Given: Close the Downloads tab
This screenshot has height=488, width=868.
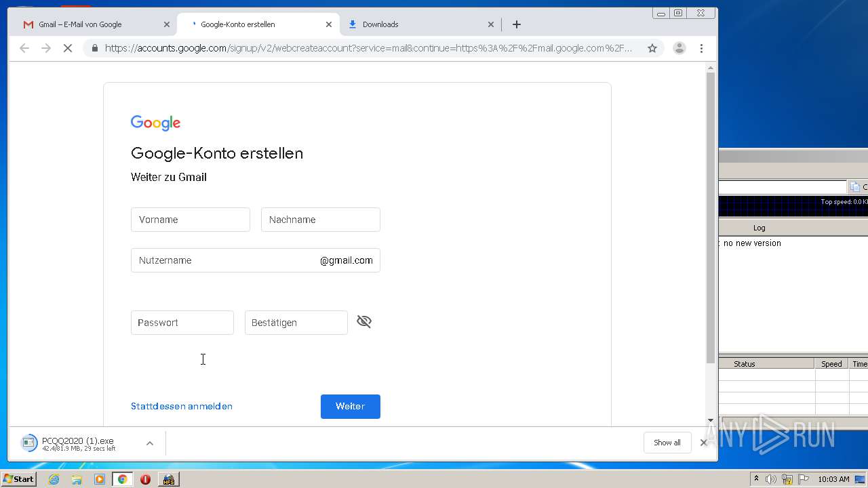Looking at the screenshot, I should (x=491, y=24).
